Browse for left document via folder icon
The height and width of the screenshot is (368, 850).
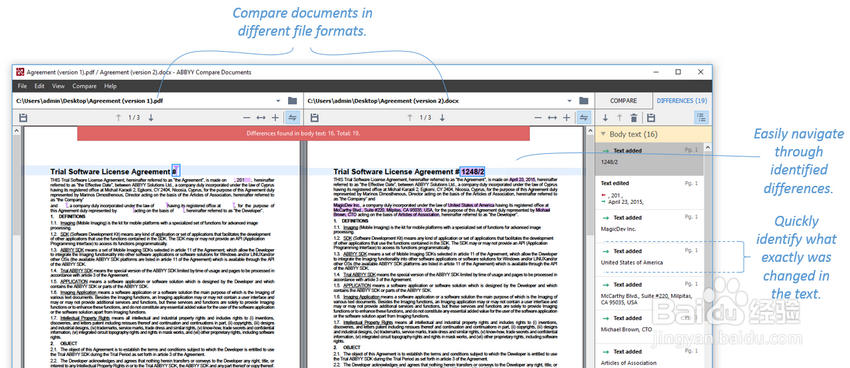(x=292, y=101)
